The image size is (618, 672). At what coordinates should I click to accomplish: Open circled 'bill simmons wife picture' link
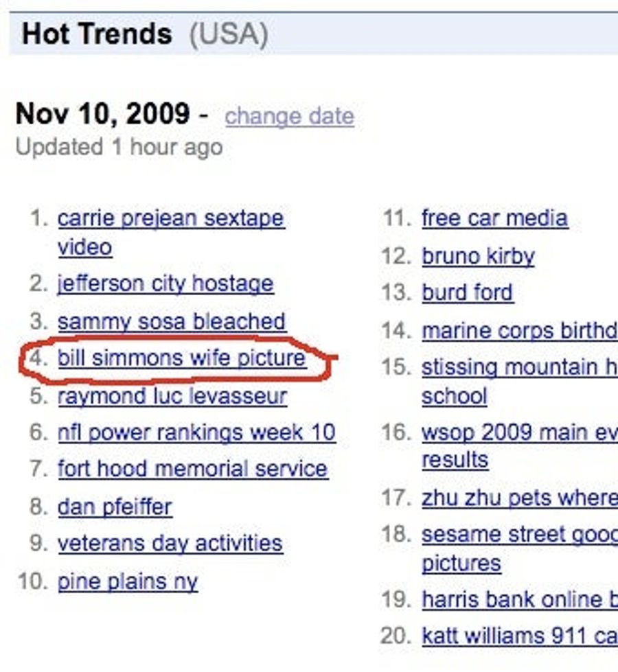point(182,358)
